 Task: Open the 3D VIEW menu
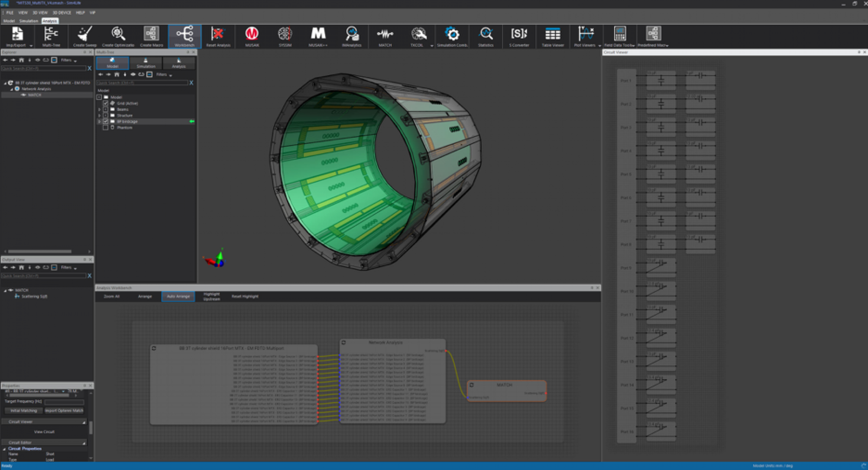click(x=40, y=13)
